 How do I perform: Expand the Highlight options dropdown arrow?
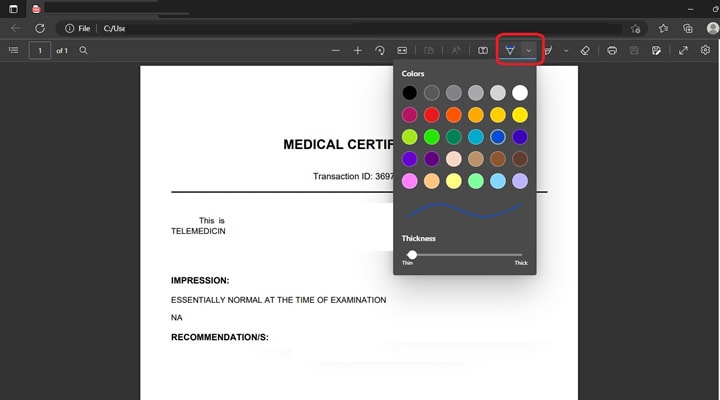coord(566,51)
